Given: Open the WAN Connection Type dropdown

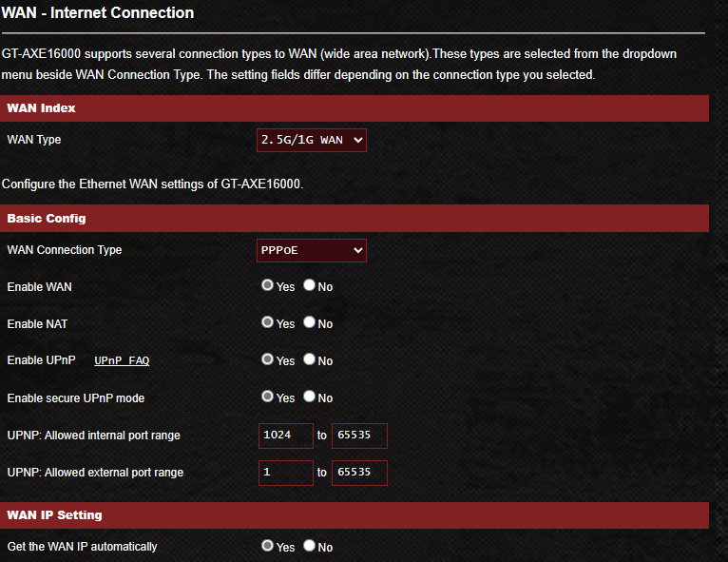Looking at the screenshot, I should pyautogui.click(x=311, y=250).
